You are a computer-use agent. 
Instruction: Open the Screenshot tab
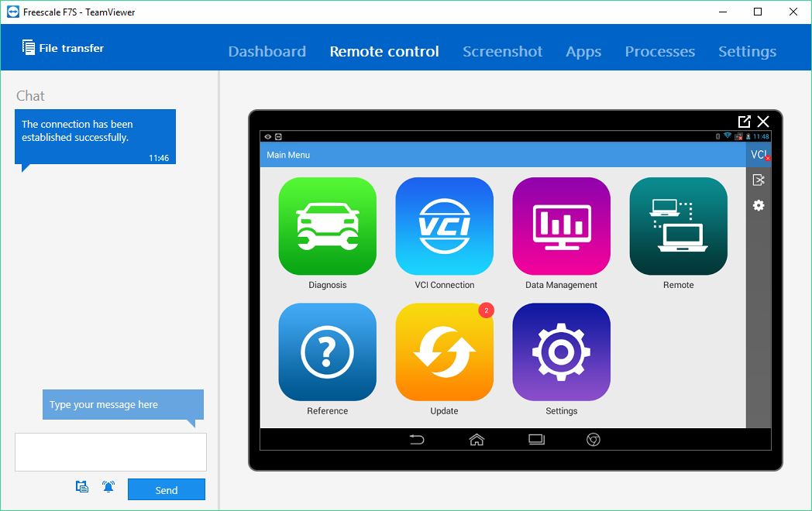click(x=502, y=51)
